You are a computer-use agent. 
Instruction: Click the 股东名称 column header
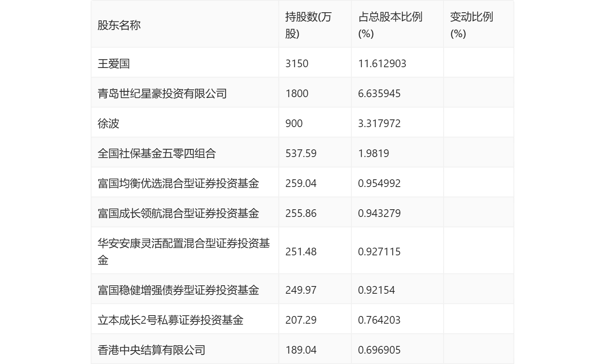(119, 25)
